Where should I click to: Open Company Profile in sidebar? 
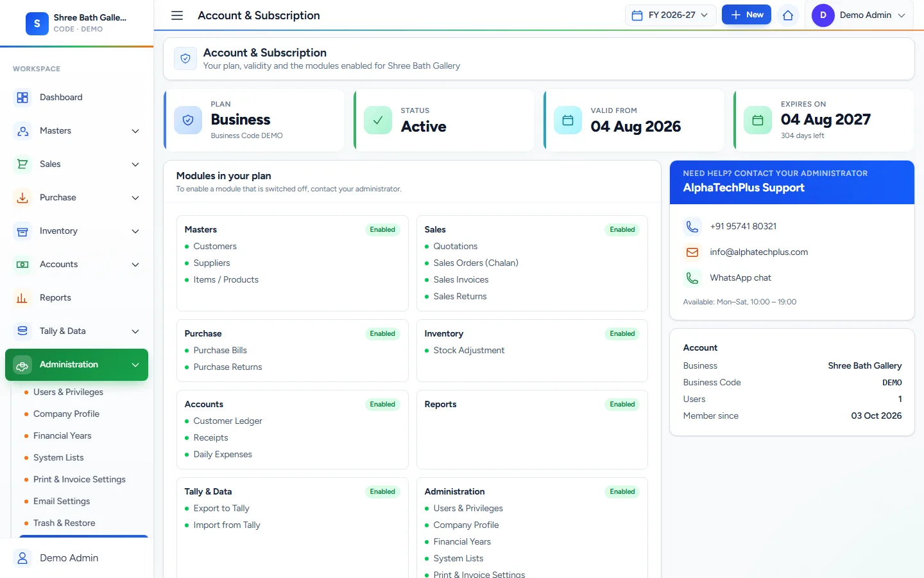66,414
